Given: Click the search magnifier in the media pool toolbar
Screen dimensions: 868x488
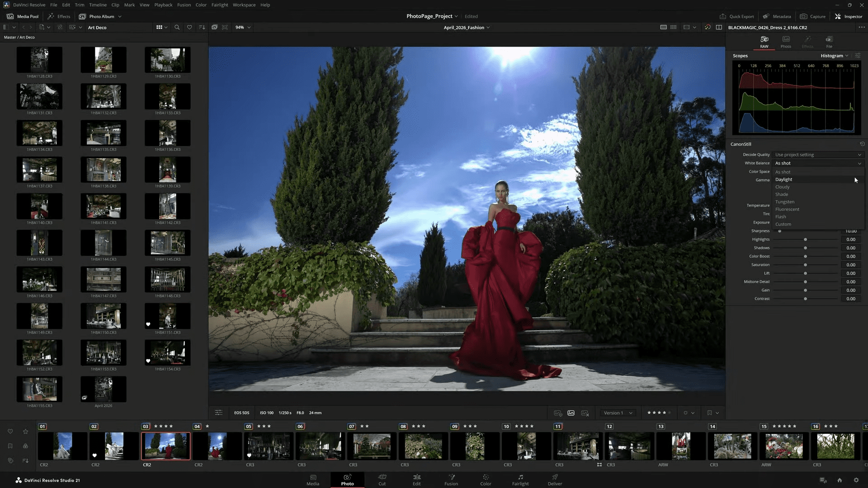Looking at the screenshot, I should (177, 27).
